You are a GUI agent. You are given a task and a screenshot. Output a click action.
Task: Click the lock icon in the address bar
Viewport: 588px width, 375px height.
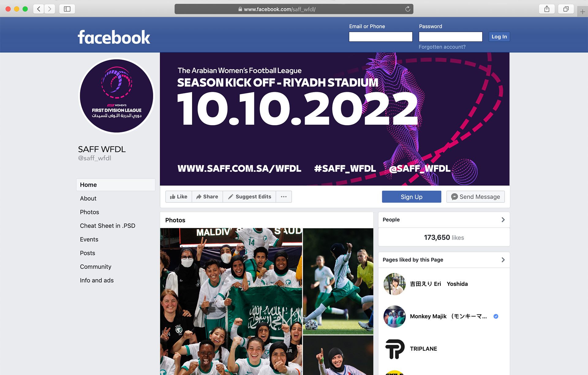240,9
